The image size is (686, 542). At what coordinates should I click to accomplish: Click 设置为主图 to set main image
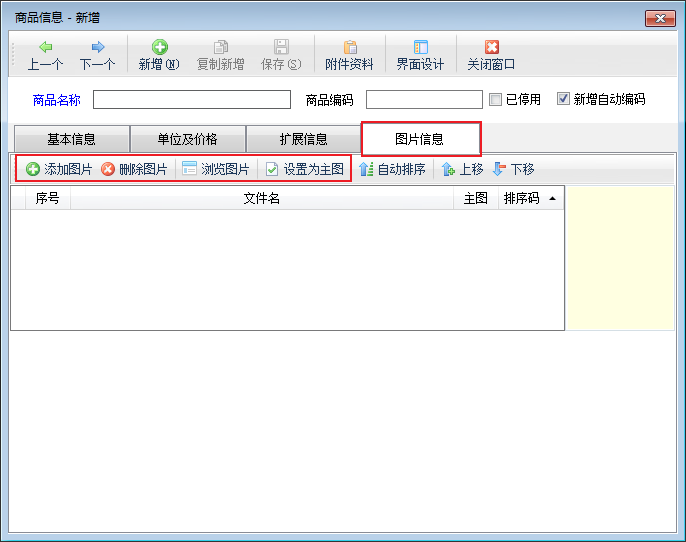304,169
